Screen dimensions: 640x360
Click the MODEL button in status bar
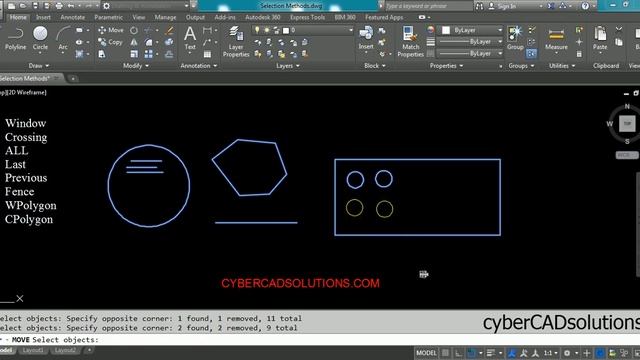coord(426,353)
